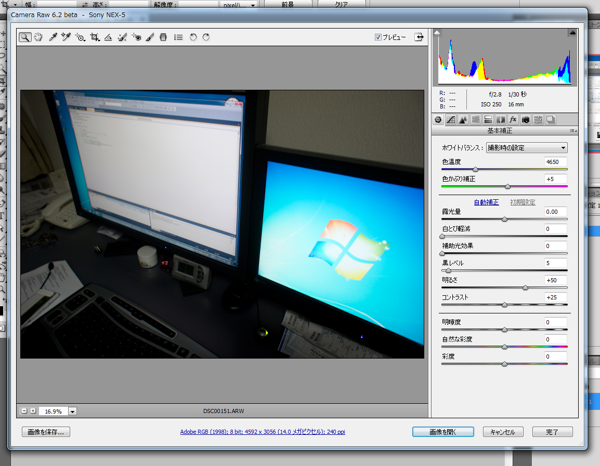Open Camera Raw preferences list icon
Image resolution: width=600 pixels, height=466 pixels.
click(x=178, y=37)
